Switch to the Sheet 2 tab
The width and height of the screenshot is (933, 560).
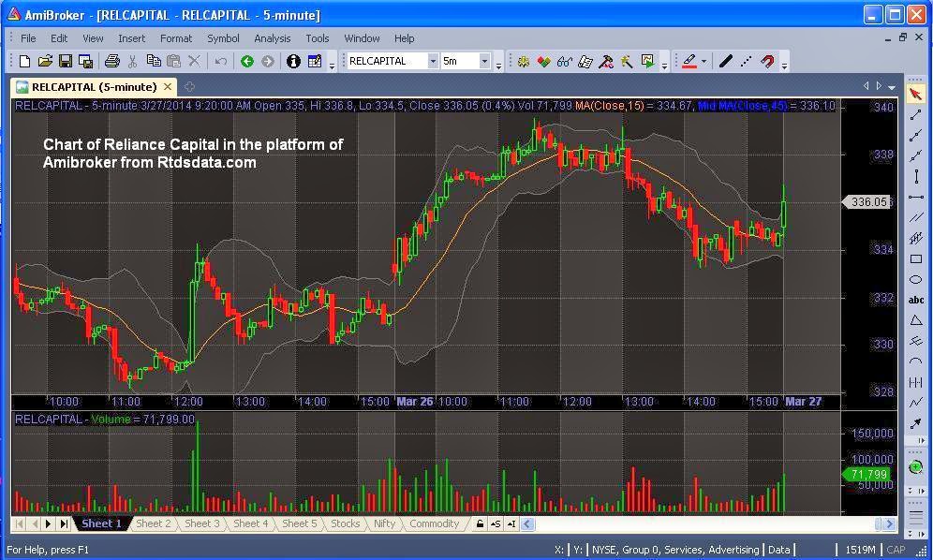[153, 523]
